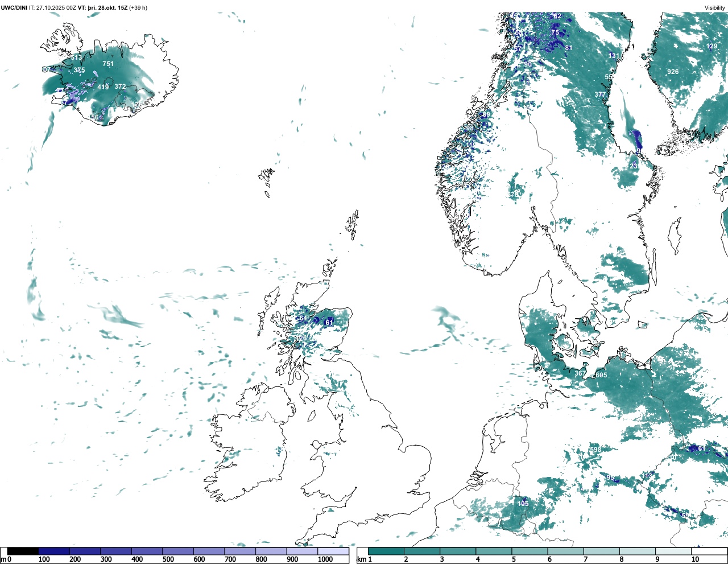Click the 'þri. 28.okt. 15Z' valid time

coord(107,7)
